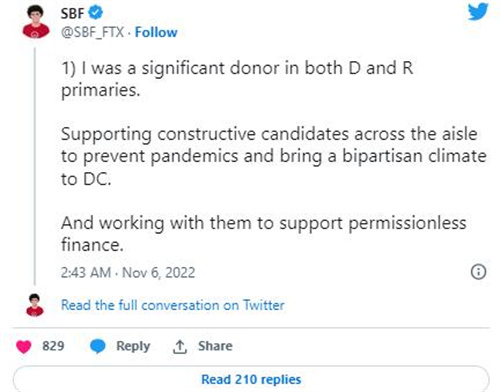Click the paragraph about preventing pandemics
This screenshot has width=500, height=392.
pos(274,156)
